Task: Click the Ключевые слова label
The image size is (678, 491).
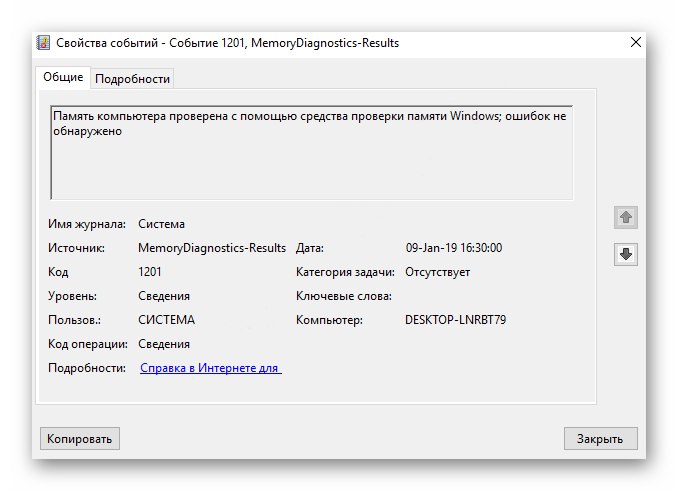Action: 344,296
